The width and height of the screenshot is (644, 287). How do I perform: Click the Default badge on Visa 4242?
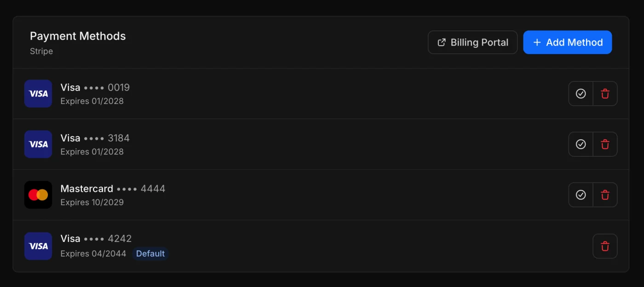(x=150, y=254)
